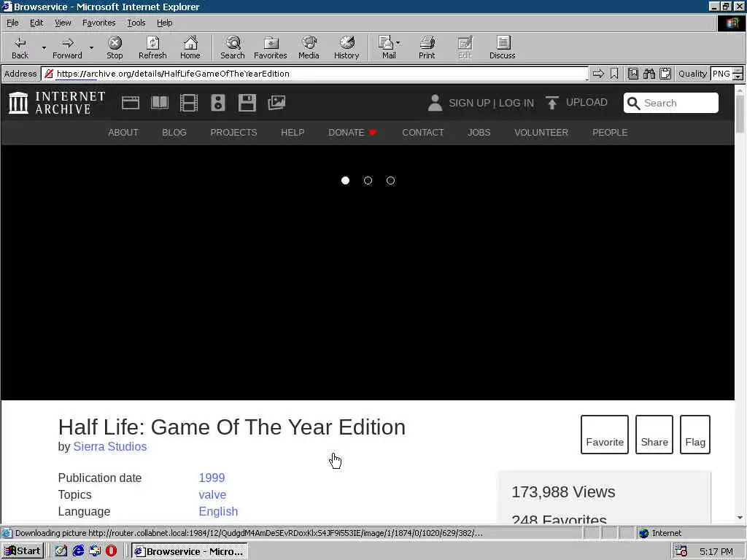Click the Forward toolbar button
This screenshot has height=560, width=747.
pyautogui.click(x=67, y=47)
